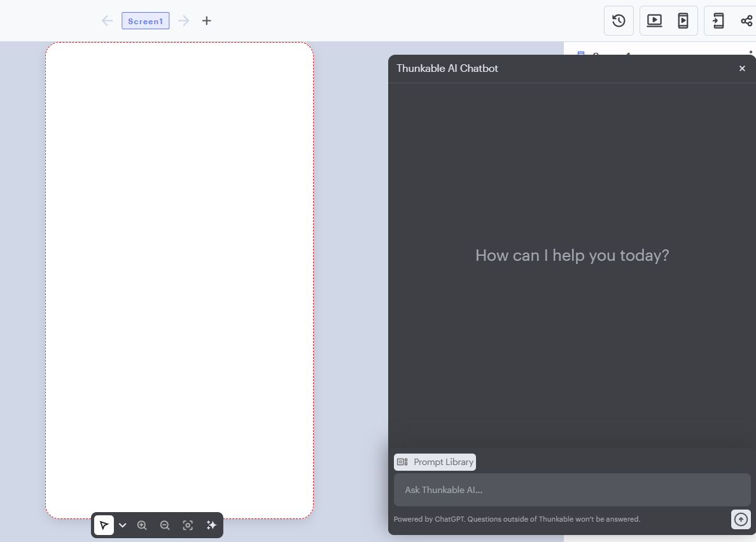Launch the web preview laptop icon
The width and height of the screenshot is (756, 542).
pyautogui.click(x=654, y=21)
